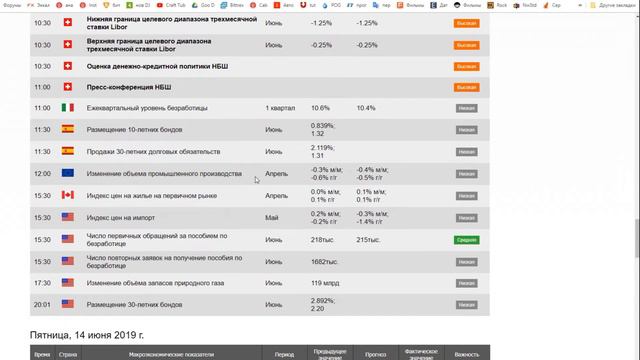Click green 'Средняя' badge for jobless claims
The image size is (640, 360).
pos(467,240)
